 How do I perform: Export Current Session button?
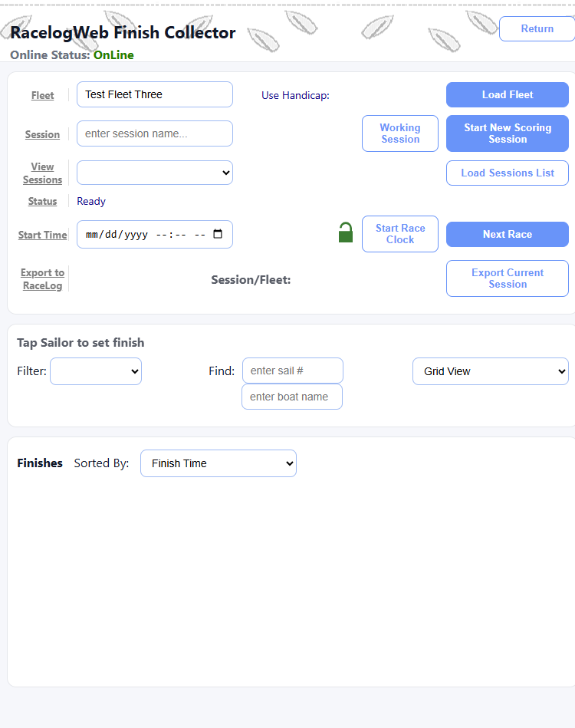(508, 278)
